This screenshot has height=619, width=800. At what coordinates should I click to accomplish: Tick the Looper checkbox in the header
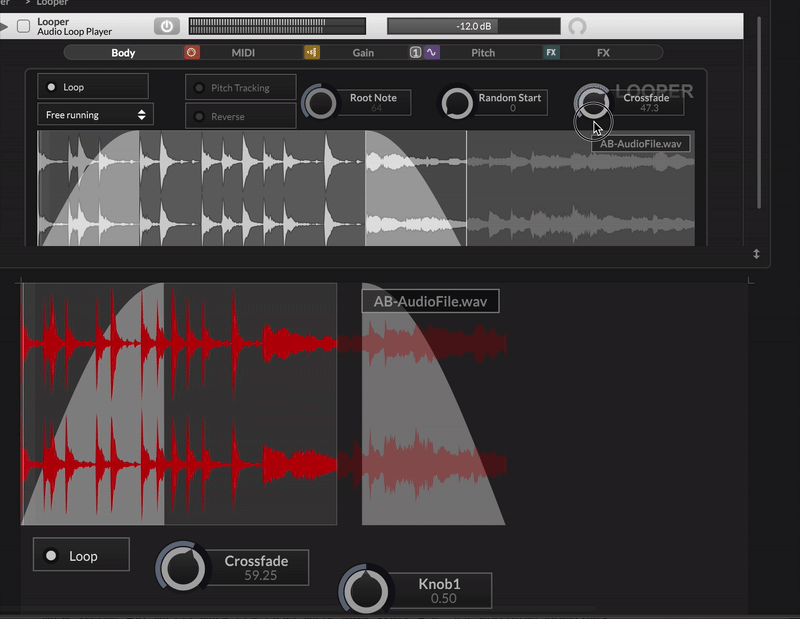point(24,26)
